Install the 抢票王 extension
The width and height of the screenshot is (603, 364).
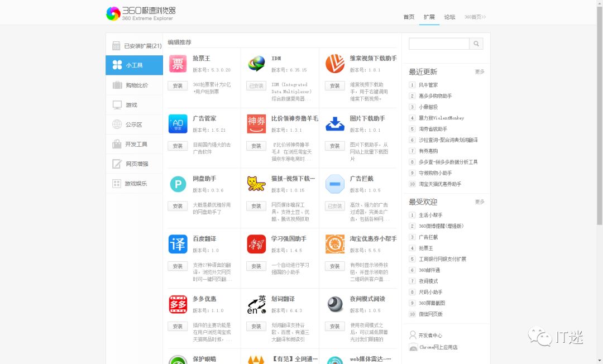click(178, 86)
